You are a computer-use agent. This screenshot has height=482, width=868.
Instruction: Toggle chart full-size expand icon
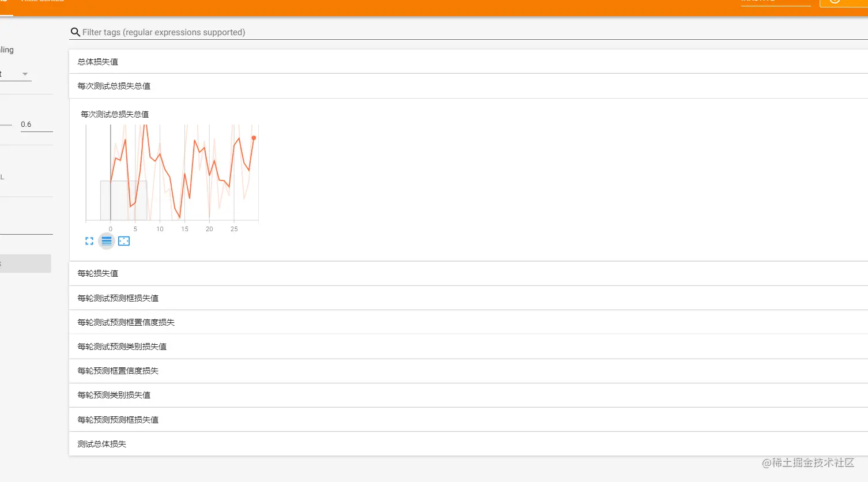click(89, 241)
